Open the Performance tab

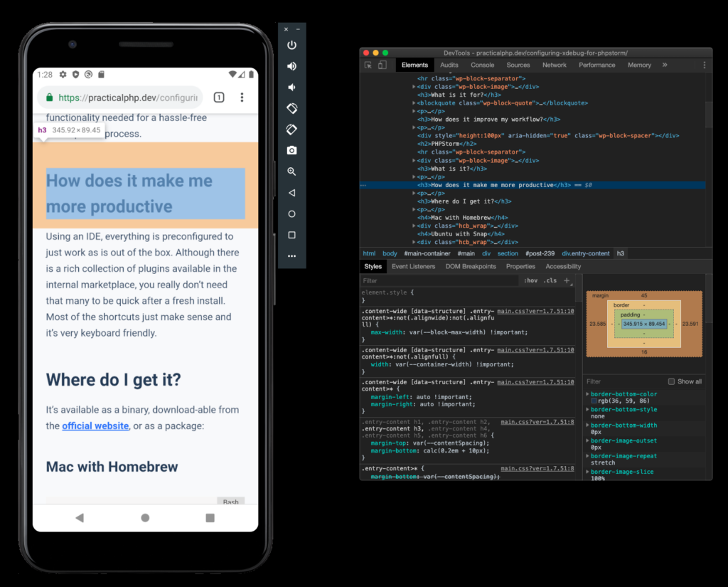tap(596, 65)
